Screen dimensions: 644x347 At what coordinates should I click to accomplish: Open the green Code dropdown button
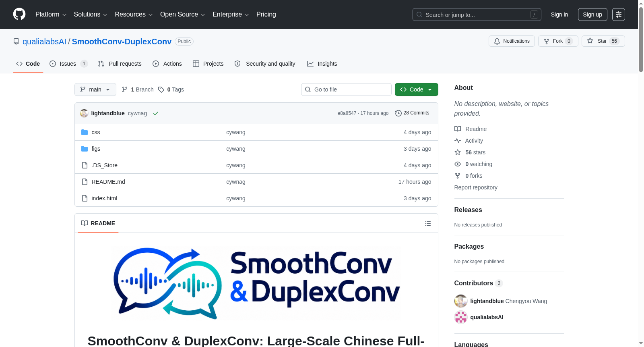pyautogui.click(x=416, y=89)
